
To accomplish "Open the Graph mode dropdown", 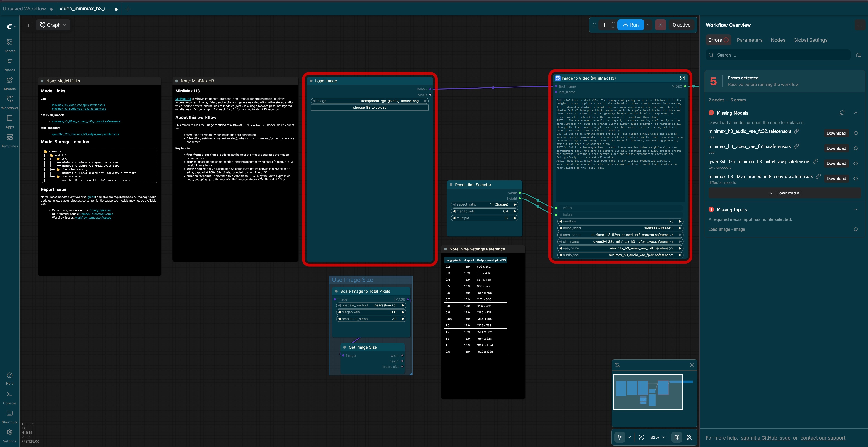I will click(x=53, y=25).
